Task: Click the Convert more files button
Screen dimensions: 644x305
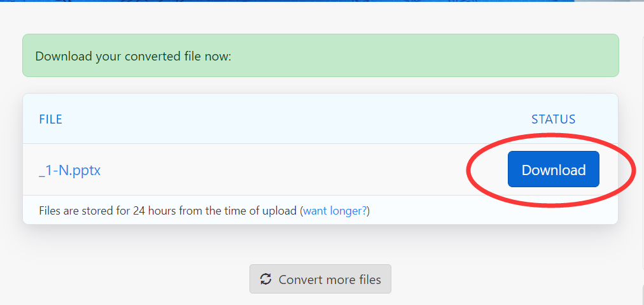Action: (x=320, y=279)
